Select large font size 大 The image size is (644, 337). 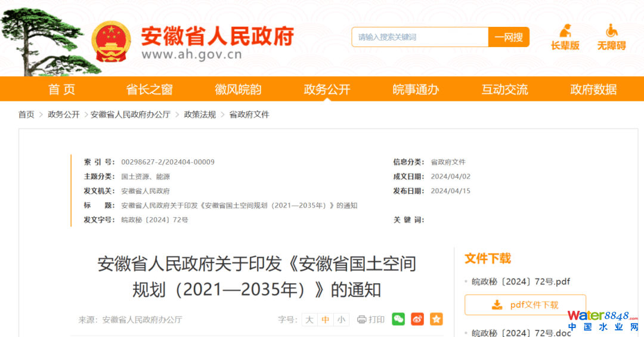(x=309, y=320)
